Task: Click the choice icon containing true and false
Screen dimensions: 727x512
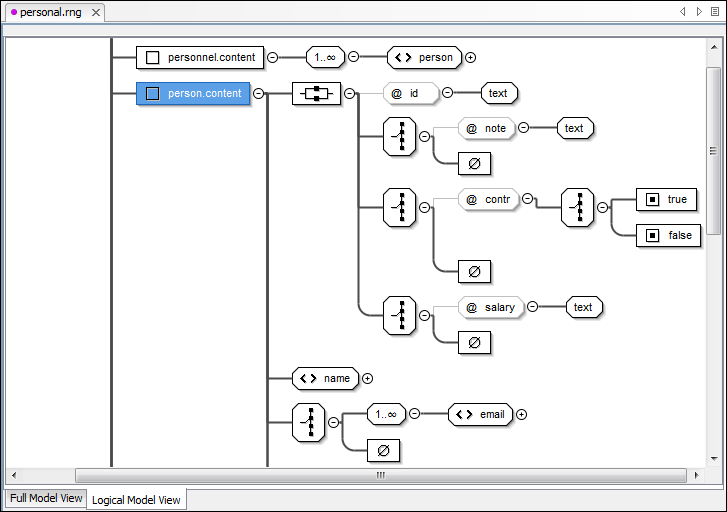Action: 578,207
